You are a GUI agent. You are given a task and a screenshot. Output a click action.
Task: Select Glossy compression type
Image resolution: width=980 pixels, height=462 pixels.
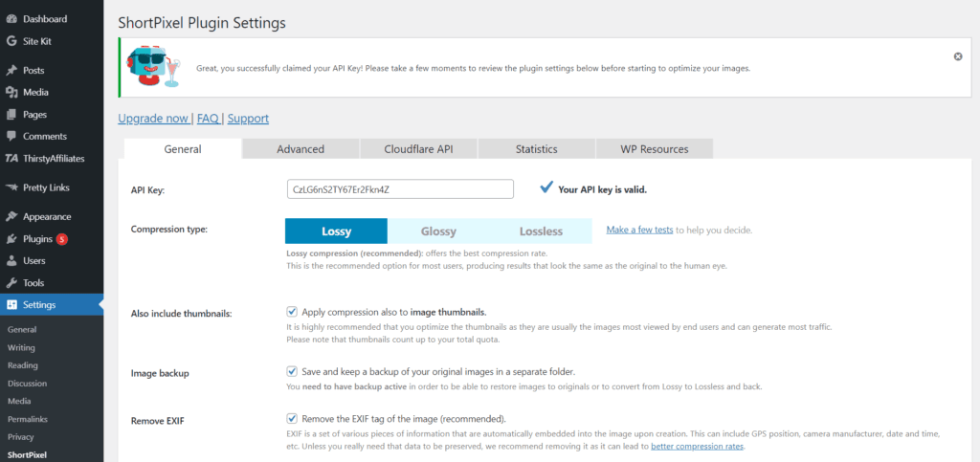438,231
